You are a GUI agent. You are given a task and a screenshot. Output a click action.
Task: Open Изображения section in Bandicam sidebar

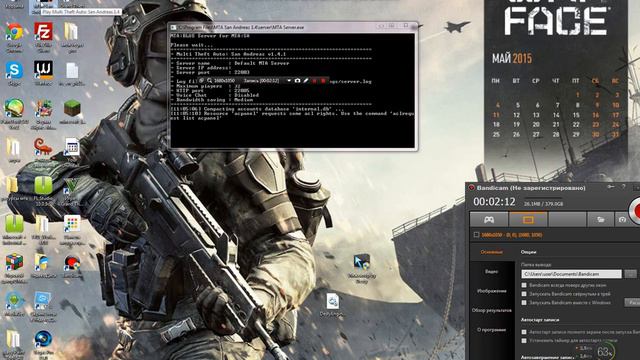[491, 291]
